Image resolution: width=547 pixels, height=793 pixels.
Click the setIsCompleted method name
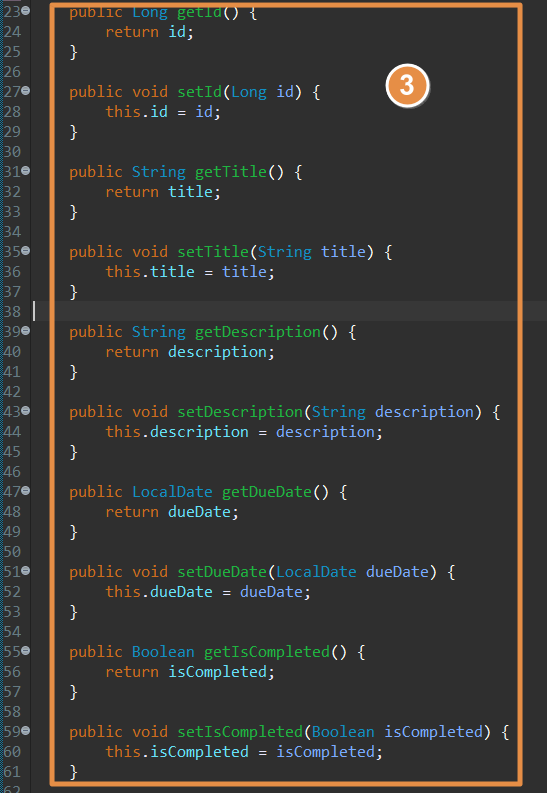pyautogui.click(x=240, y=732)
